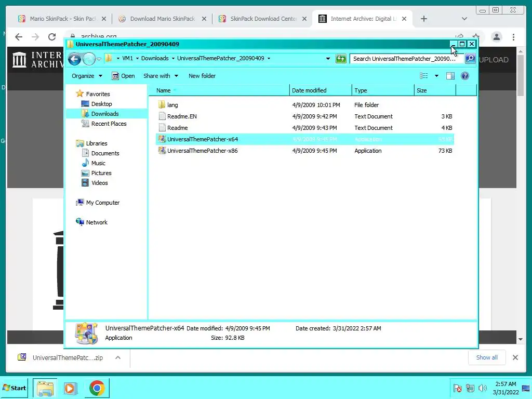Create a New folder from toolbar

[202, 76]
